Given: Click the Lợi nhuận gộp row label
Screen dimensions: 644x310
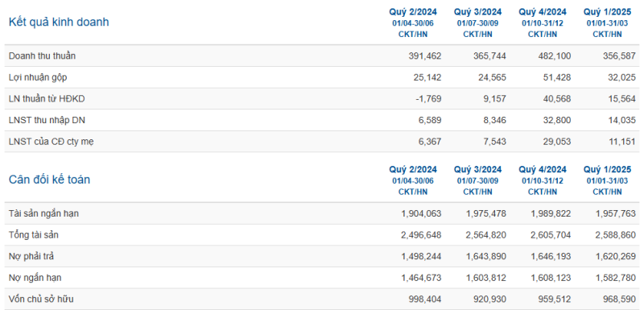Looking at the screenshot, I should pos(38,77).
